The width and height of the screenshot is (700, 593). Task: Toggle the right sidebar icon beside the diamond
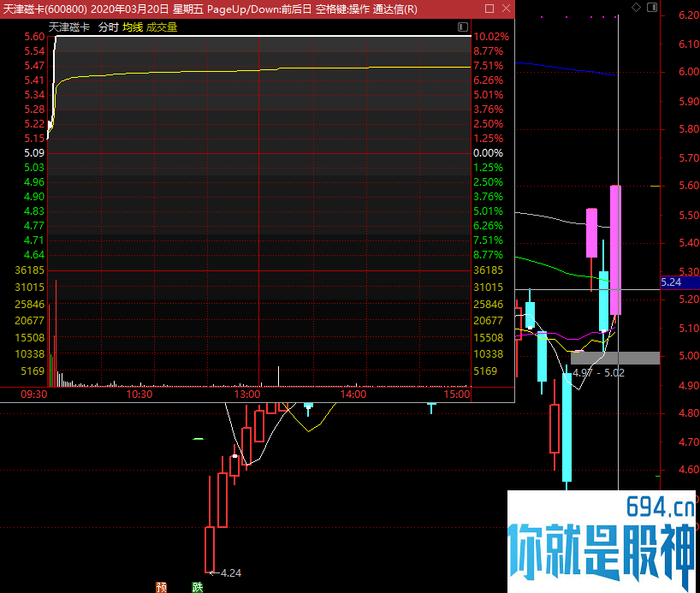click(652, 7)
